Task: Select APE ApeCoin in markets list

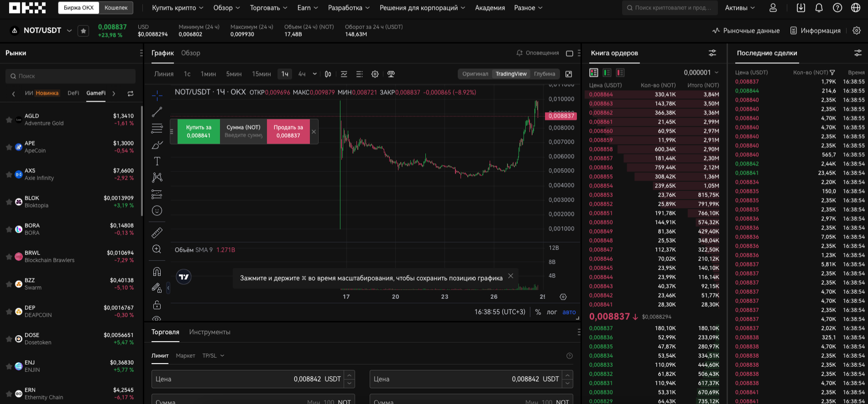Action: click(71, 147)
